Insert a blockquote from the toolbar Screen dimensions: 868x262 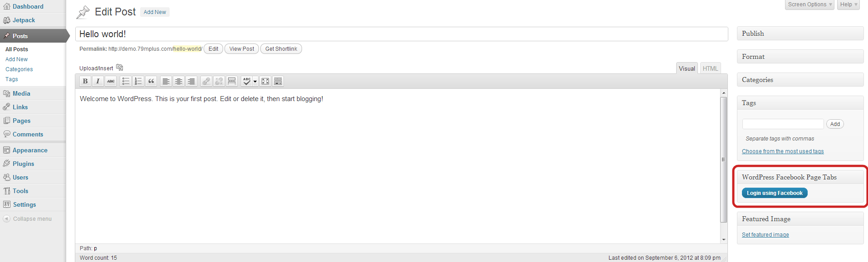151,81
